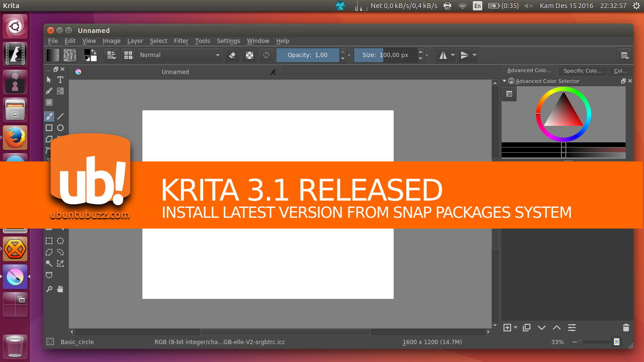
Task: Toggle eraser mode on the toolbar
Action: [232, 55]
